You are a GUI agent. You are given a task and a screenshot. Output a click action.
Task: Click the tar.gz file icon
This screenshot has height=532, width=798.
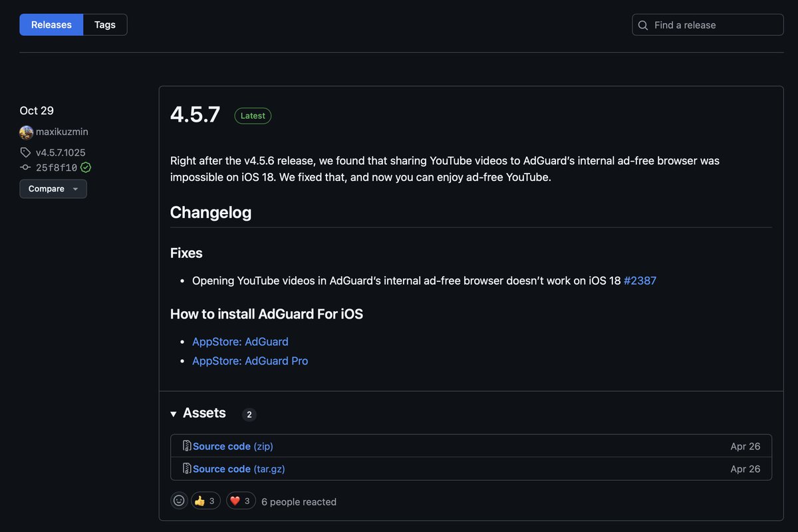coord(188,469)
